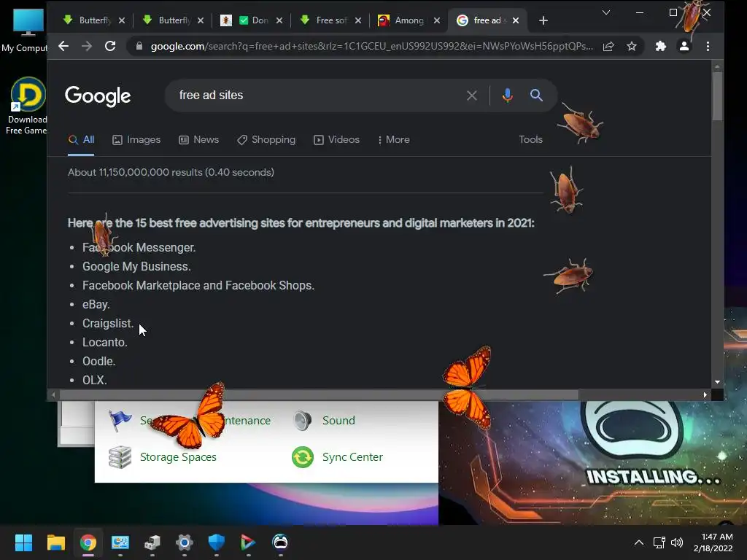Click the padlock site info icon
The height and width of the screenshot is (560, 747).
tap(139, 46)
